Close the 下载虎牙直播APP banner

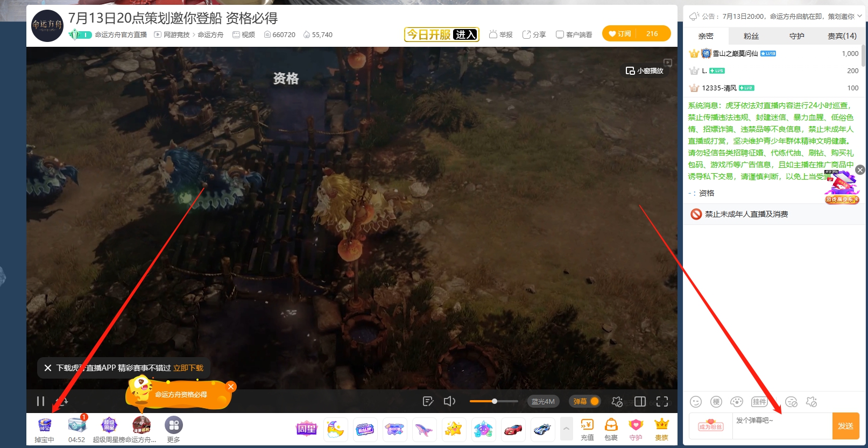pyautogui.click(x=48, y=368)
